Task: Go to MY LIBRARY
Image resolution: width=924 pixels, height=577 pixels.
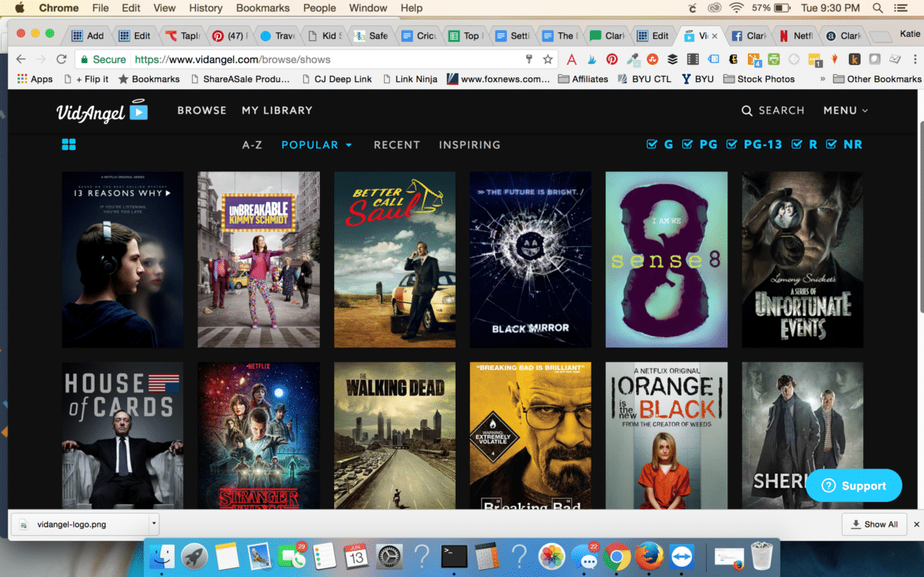Action: point(277,111)
